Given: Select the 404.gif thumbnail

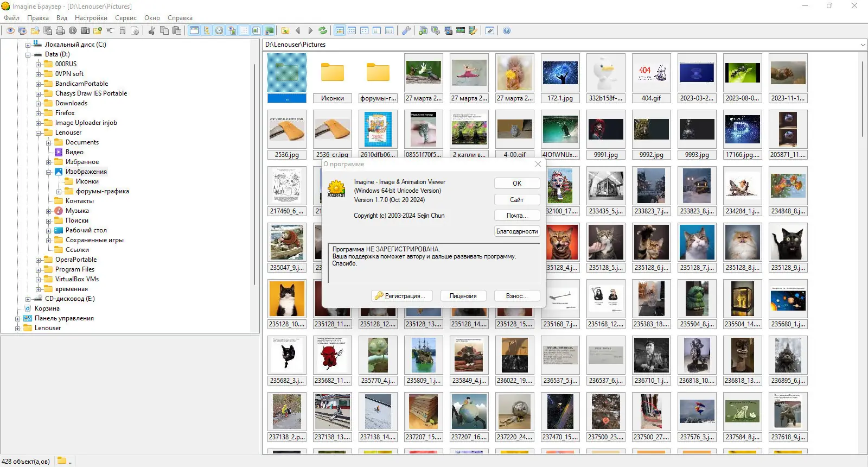Looking at the screenshot, I should [x=652, y=78].
